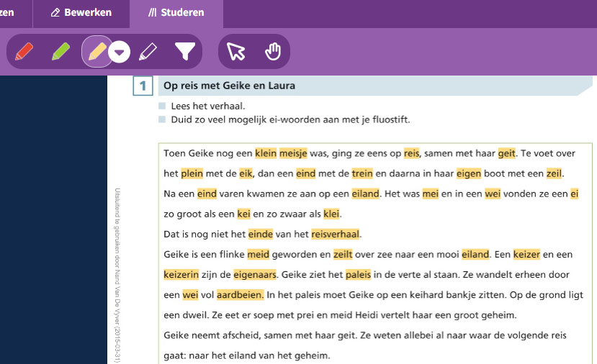Click the filter funnel icon
Screen dimensions: 597x364
(185, 51)
